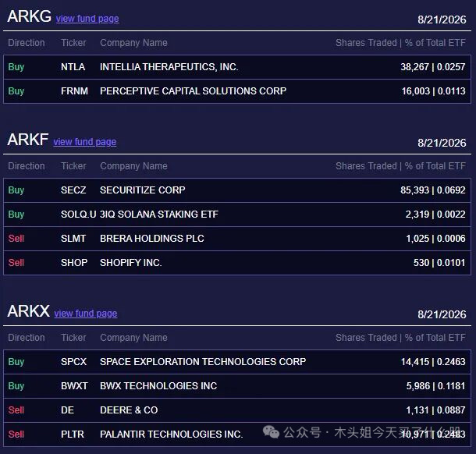Select the ARKG fund heading
Screen dimensions: 476x454
tap(29, 16)
